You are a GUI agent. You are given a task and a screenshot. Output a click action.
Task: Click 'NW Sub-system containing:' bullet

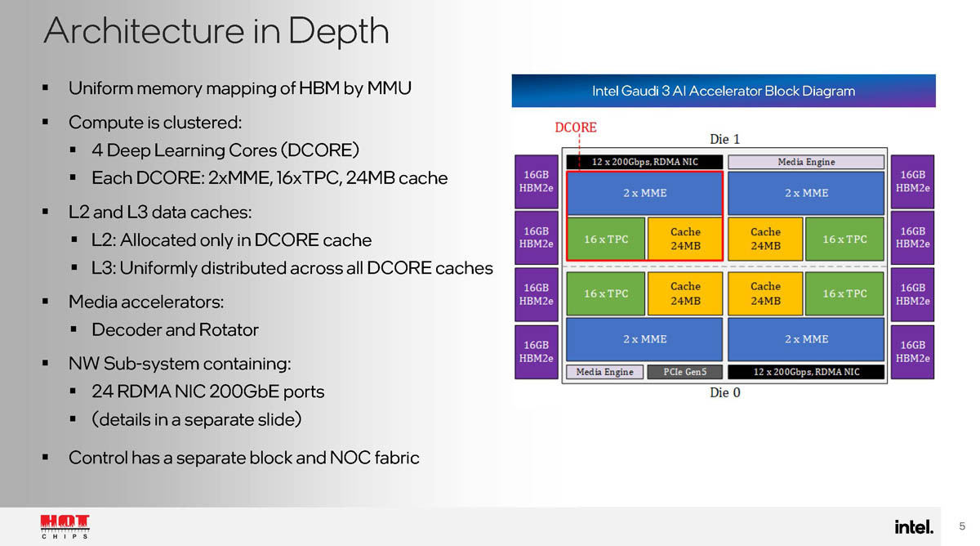pos(180,363)
